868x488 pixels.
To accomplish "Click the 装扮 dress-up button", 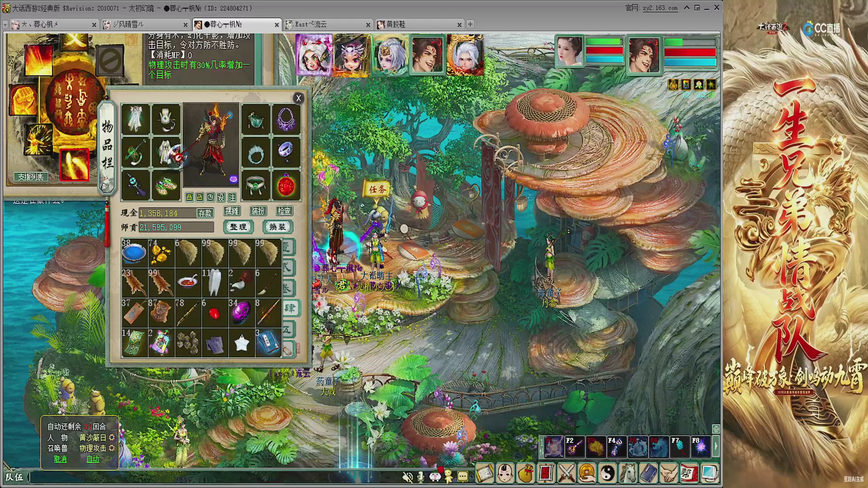I will click(x=258, y=211).
